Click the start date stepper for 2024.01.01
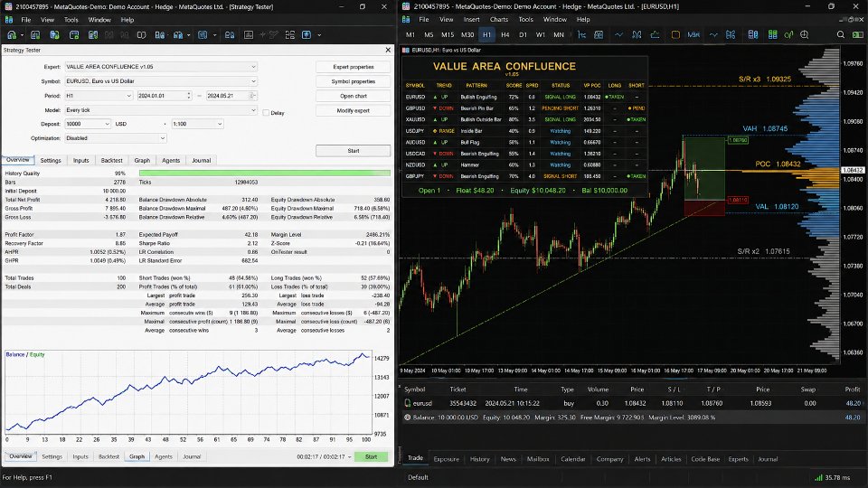Screen dimensions: 868x488 [x=189, y=96]
